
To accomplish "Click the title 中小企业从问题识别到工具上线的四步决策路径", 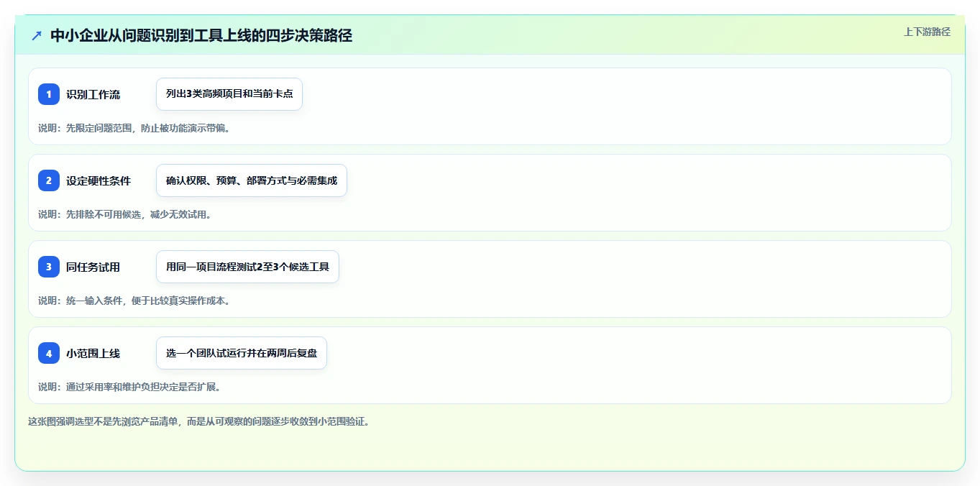I will (x=201, y=35).
